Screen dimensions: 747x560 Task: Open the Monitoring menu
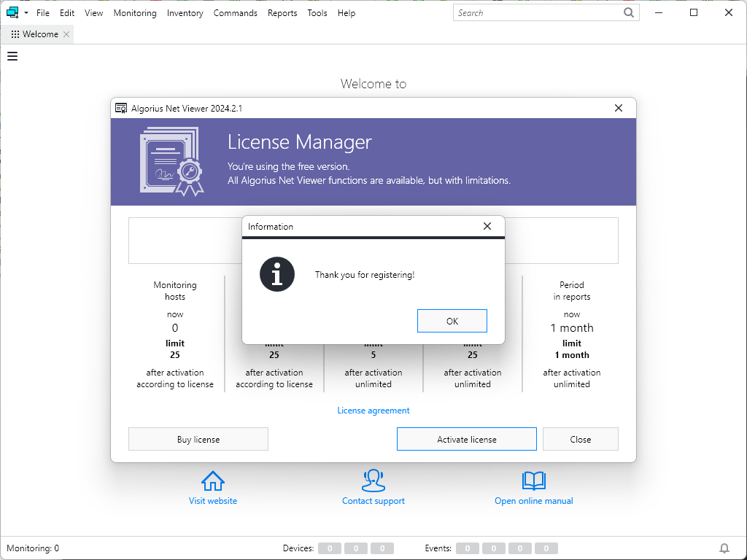point(135,13)
